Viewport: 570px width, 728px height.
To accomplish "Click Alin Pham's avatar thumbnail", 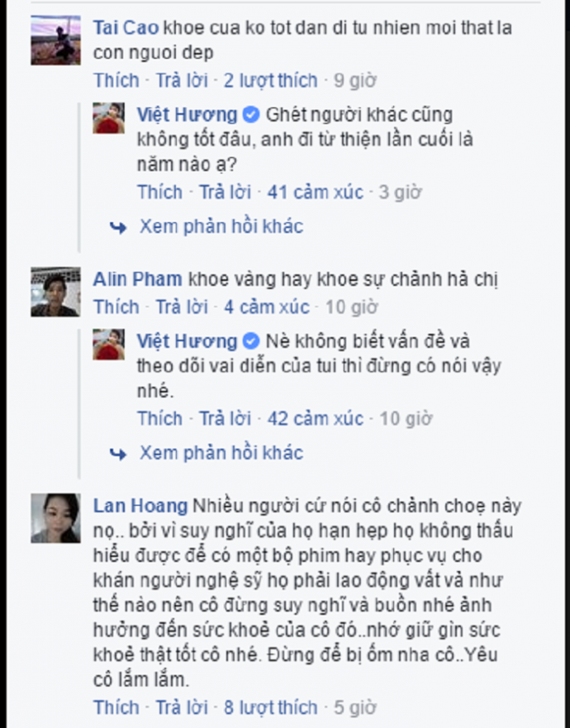I will point(55,292).
